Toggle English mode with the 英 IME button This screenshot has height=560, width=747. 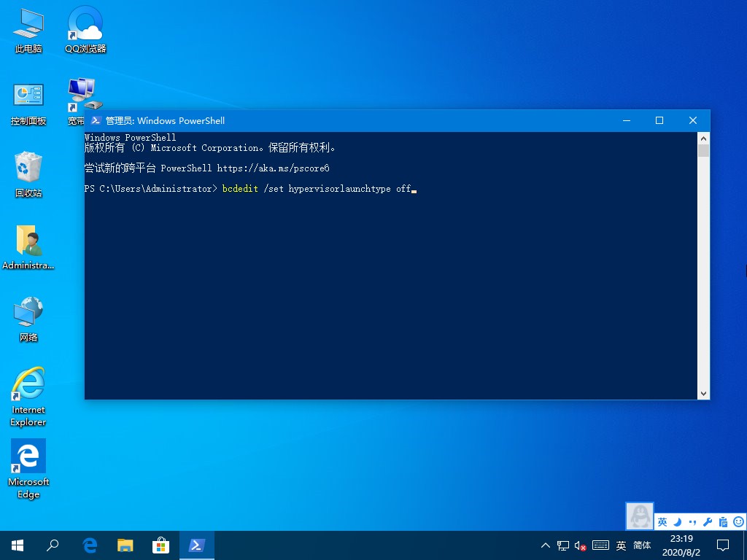point(662,521)
